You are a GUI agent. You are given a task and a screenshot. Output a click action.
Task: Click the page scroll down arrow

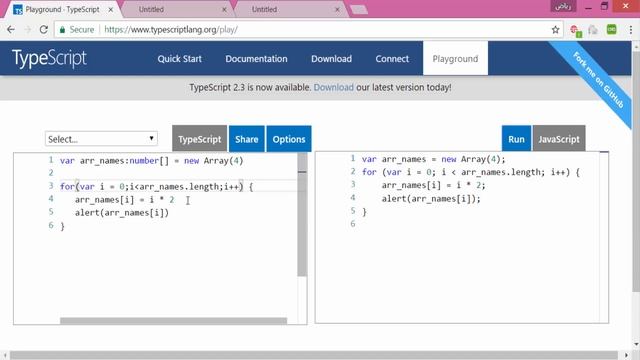(636, 344)
